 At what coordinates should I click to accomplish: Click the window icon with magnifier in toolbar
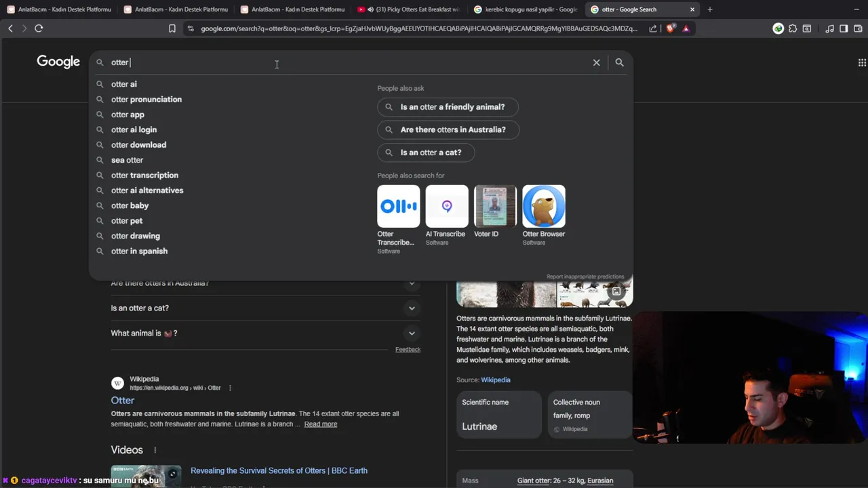[x=807, y=28]
